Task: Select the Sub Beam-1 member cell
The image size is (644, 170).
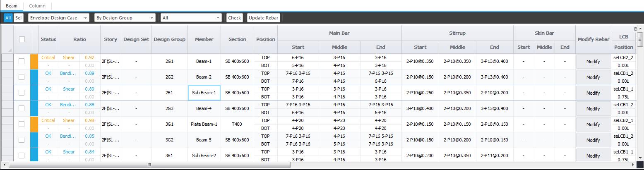Action: pyautogui.click(x=204, y=93)
